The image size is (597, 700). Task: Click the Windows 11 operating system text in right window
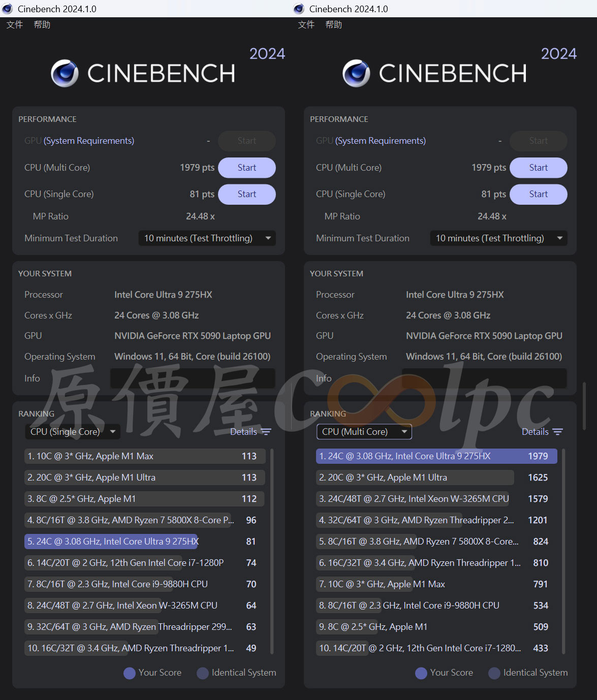coord(484,357)
